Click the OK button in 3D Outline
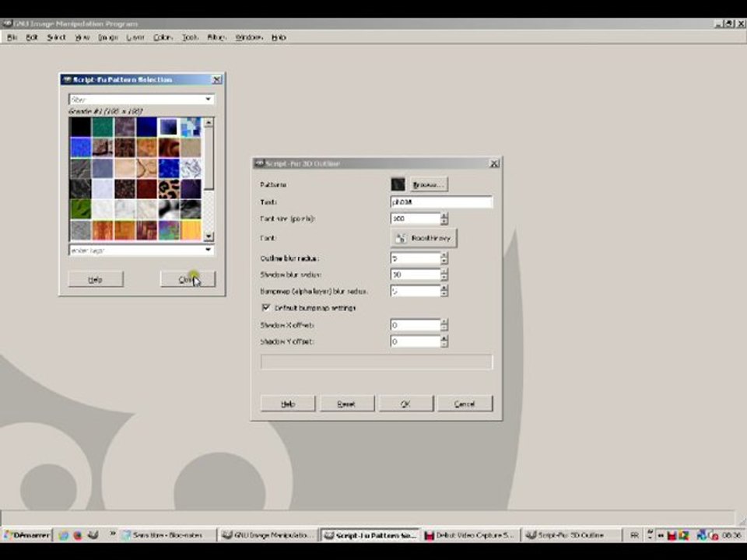747x560 pixels. [405, 404]
